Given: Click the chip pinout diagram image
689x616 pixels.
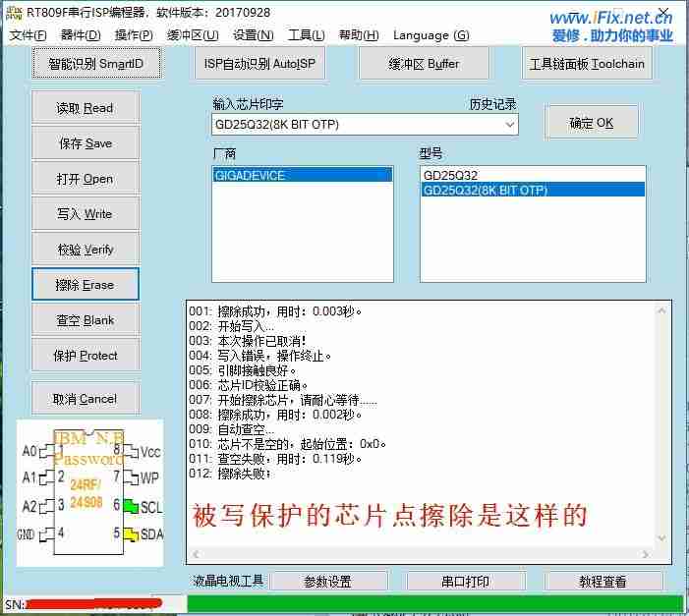Looking at the screenshot, I should (90, 493).
